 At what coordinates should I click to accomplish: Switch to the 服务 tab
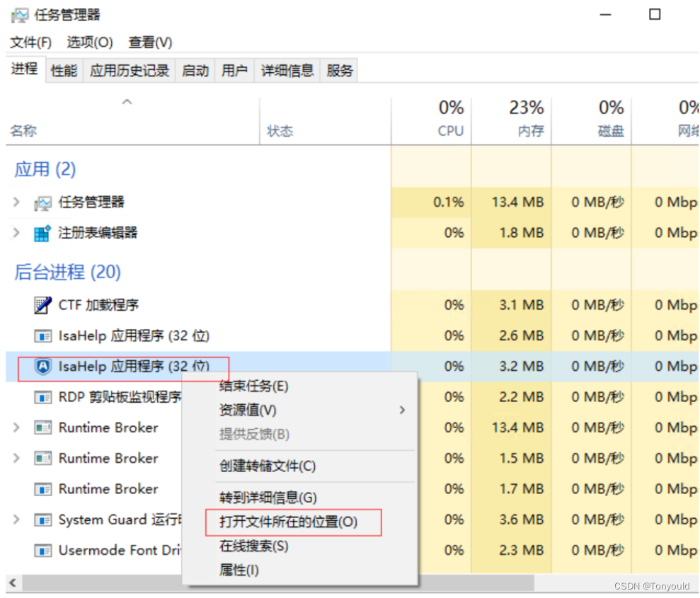[338, 69]
